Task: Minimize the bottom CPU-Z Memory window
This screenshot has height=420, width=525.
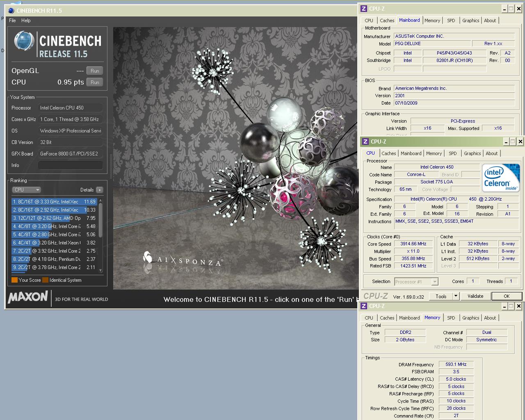Action: click(505, 306)
